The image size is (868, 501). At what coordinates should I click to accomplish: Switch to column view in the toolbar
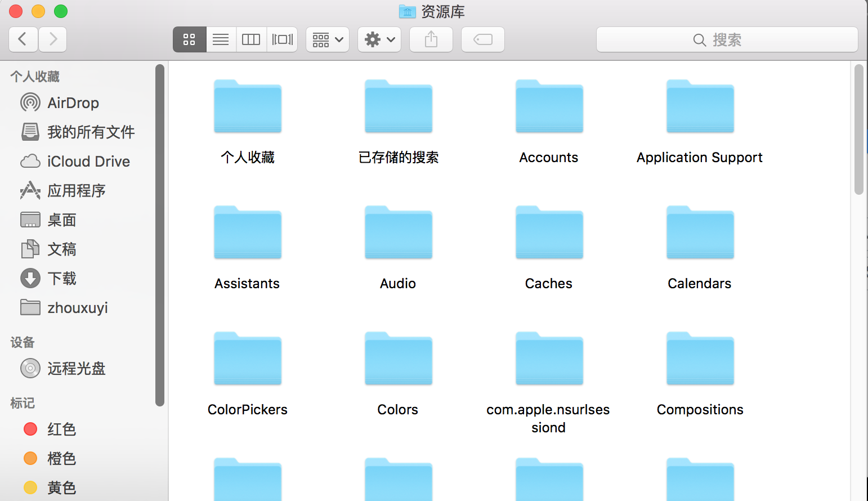pos(250,39)
